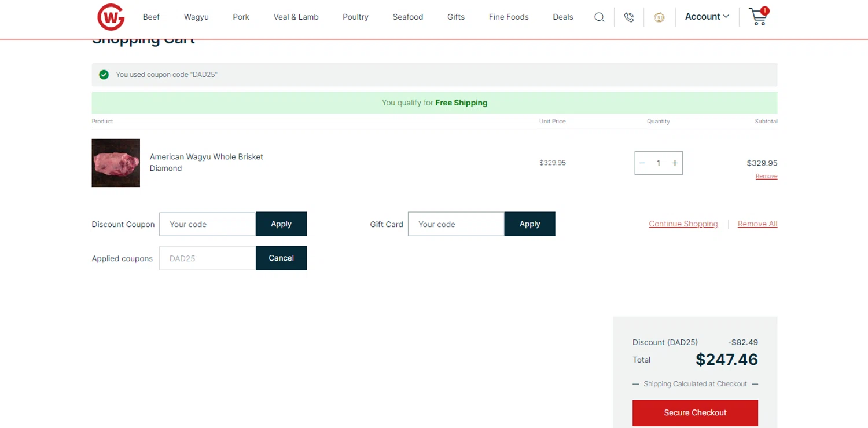
Task: Open the Seafood menu
Action: click(407, 17)
